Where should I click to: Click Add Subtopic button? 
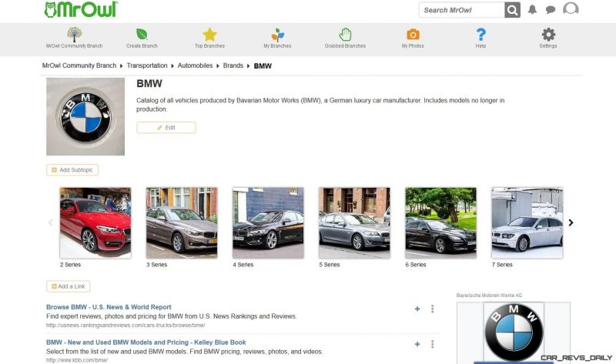coord(72,170)
